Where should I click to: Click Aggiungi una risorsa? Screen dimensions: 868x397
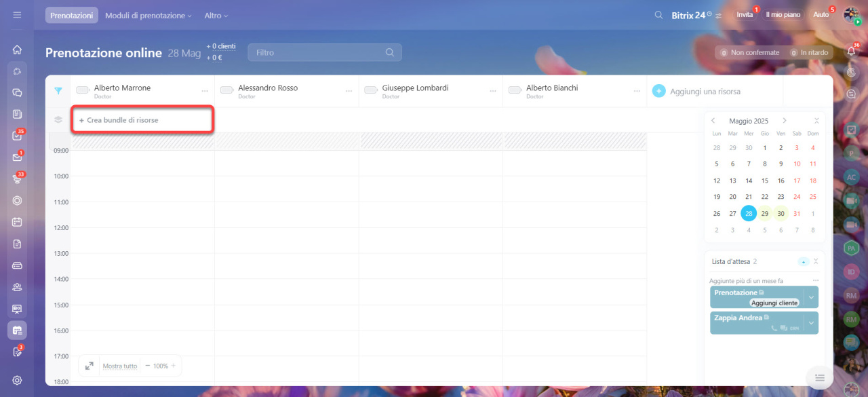[705, 91]
